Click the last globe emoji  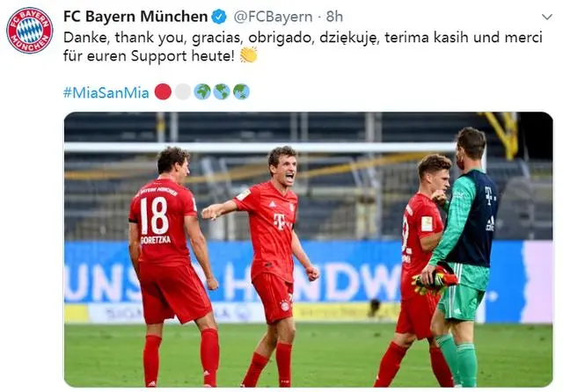coord(241,91)
